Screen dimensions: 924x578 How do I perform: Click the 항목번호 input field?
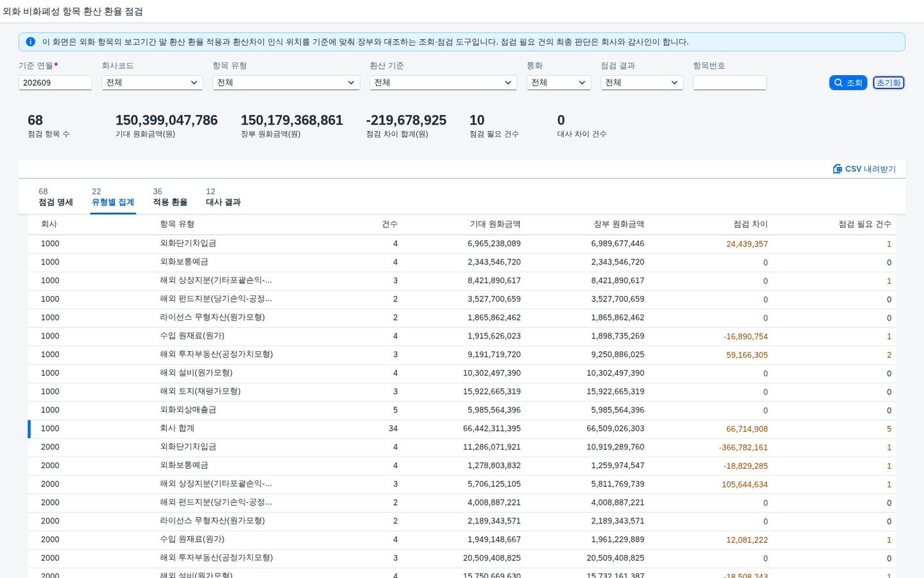point(730,83)
